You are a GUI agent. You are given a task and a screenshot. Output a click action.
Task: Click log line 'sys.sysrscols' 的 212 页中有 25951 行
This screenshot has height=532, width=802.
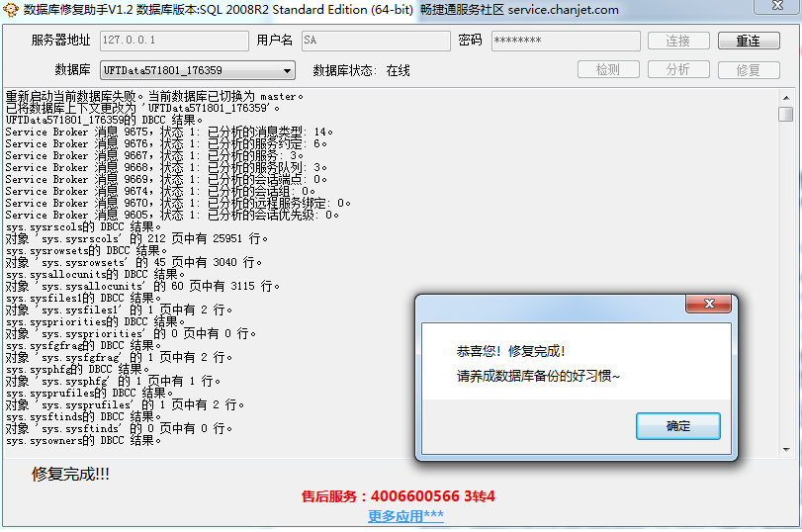136,239
